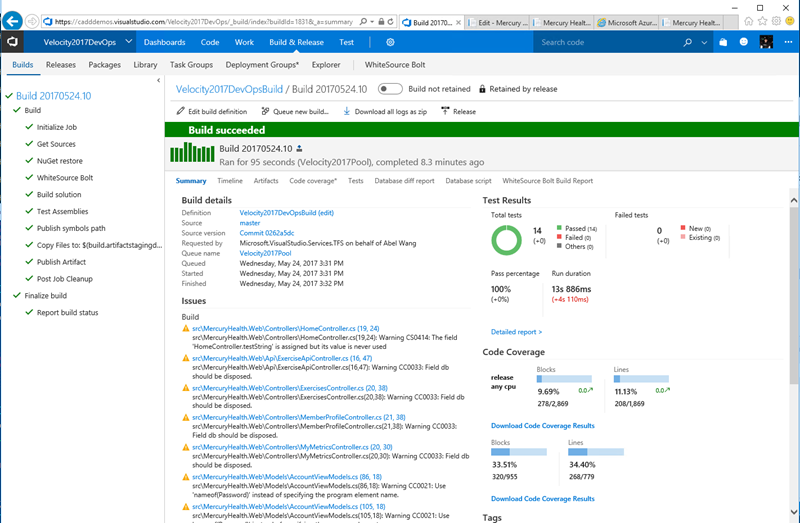
Task: Open the WhiteSource Bolt Build Report tab
Action: [547, 181]
